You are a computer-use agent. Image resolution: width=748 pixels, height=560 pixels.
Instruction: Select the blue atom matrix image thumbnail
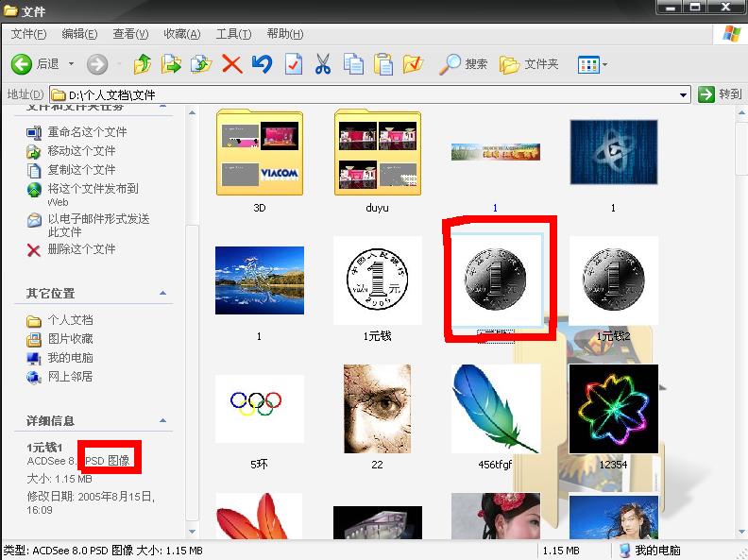[x=614, y=152]
